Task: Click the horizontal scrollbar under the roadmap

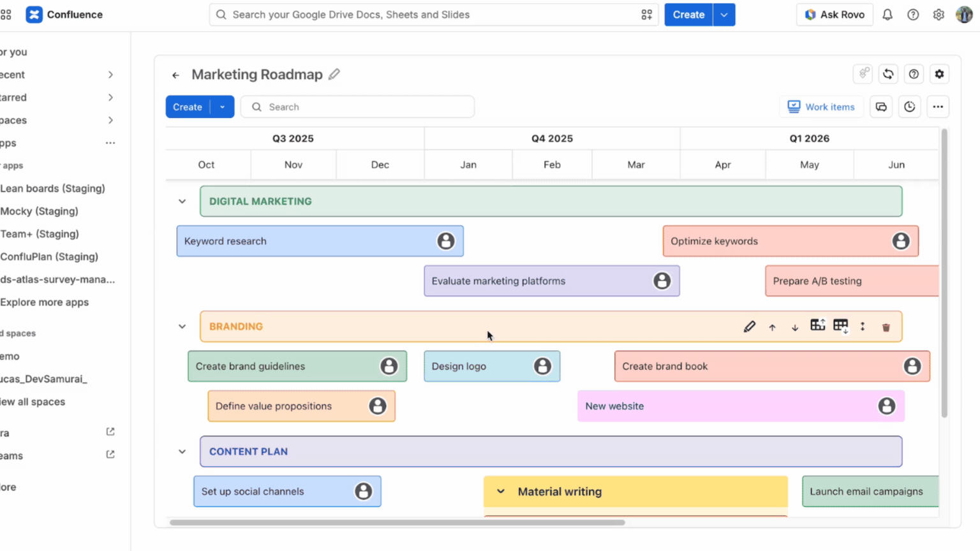Action: (x=397, y=522)
